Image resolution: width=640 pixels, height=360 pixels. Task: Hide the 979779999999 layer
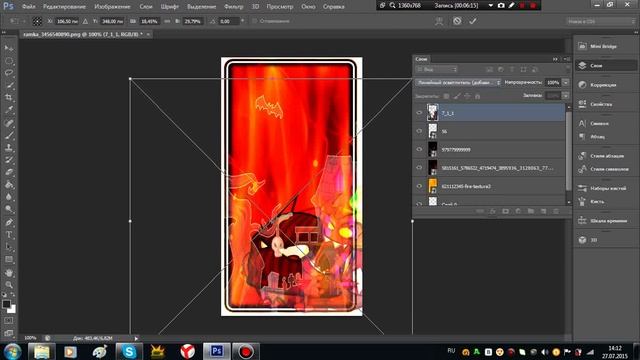pos(419,149)
